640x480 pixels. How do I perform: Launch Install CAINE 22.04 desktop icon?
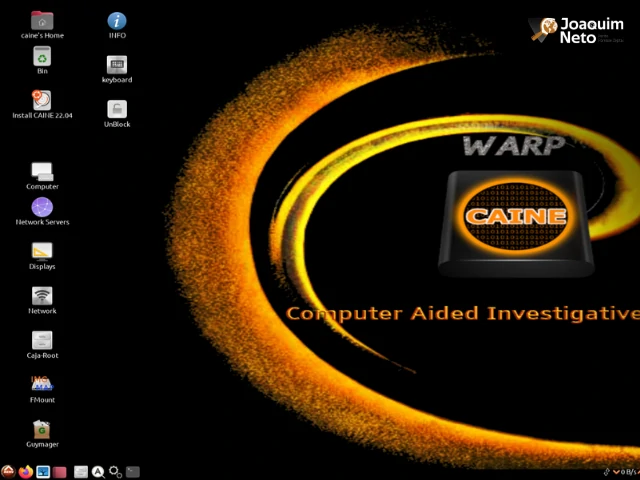coord(42,100)
